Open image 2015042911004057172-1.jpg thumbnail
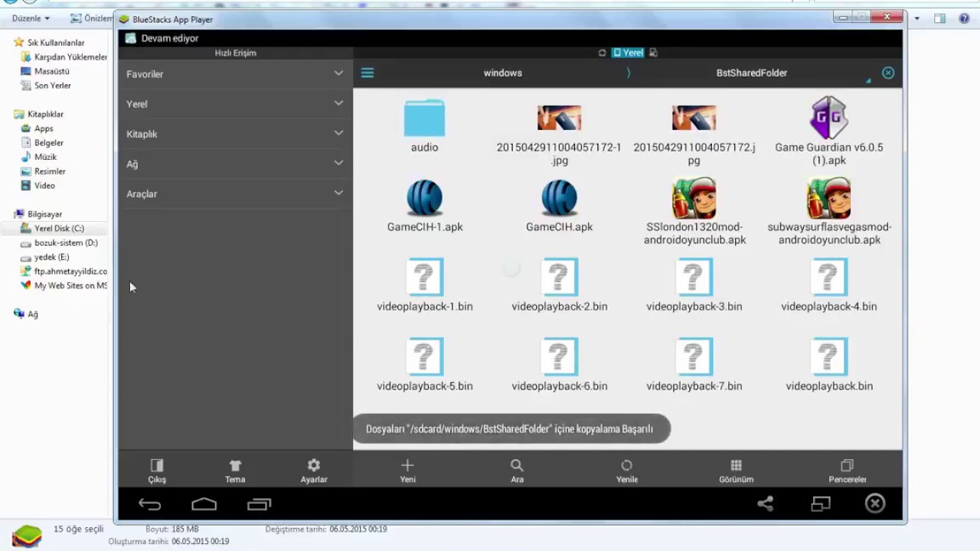This screenshot has height=551, width=980. pyautogui.click(x=559, y=118)
